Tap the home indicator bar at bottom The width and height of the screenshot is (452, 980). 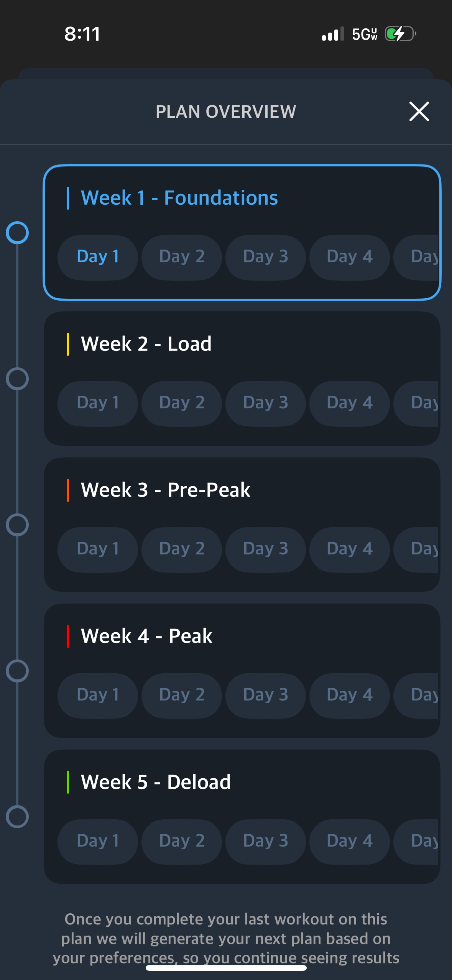(x=226, y=968)
